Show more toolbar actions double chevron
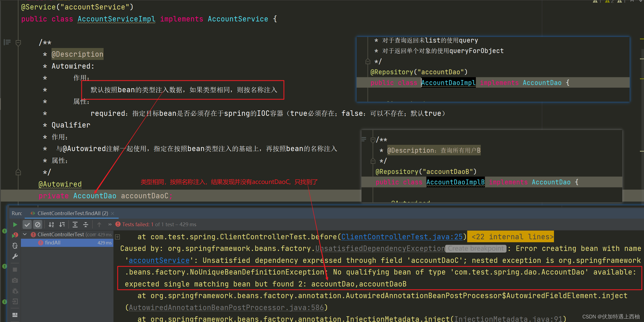Viewport: 644px width, 322px height. (110, 225)
